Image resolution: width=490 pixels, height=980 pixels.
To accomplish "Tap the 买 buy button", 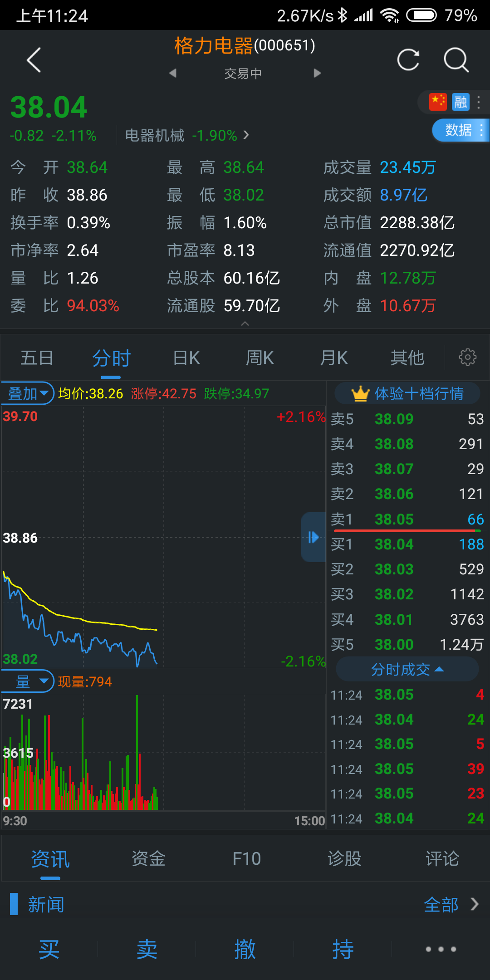I will point(49,949).
